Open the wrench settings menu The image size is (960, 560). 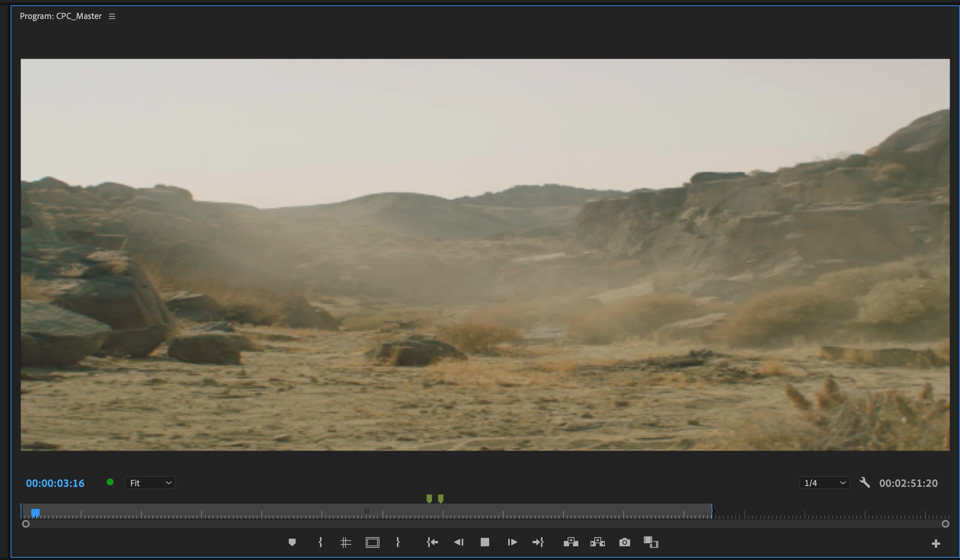click(x=865, y=483)
